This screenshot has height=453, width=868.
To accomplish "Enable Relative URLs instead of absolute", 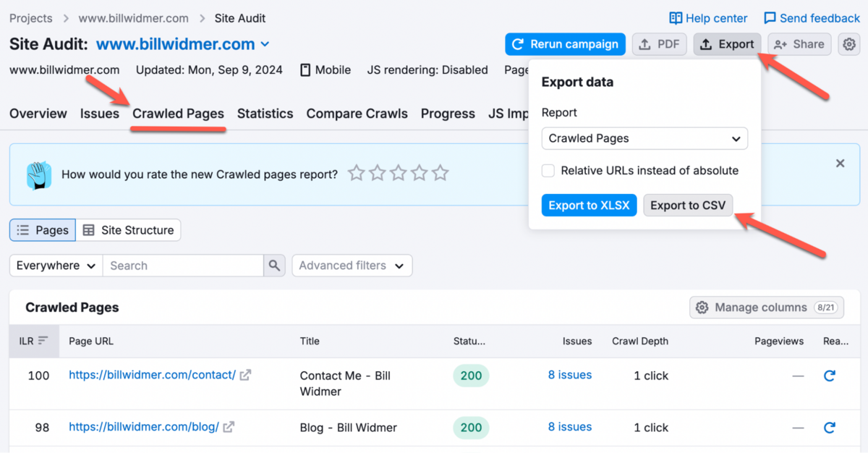I will click(x=548, y=171).
